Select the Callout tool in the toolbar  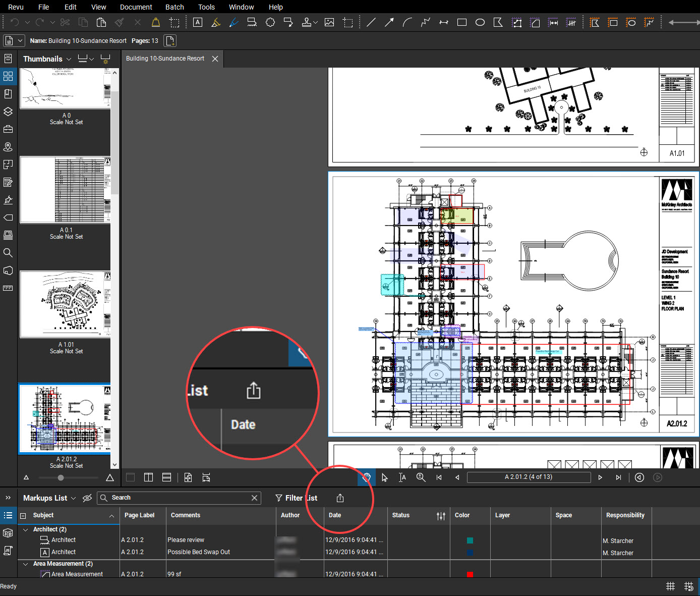[252, 22]
